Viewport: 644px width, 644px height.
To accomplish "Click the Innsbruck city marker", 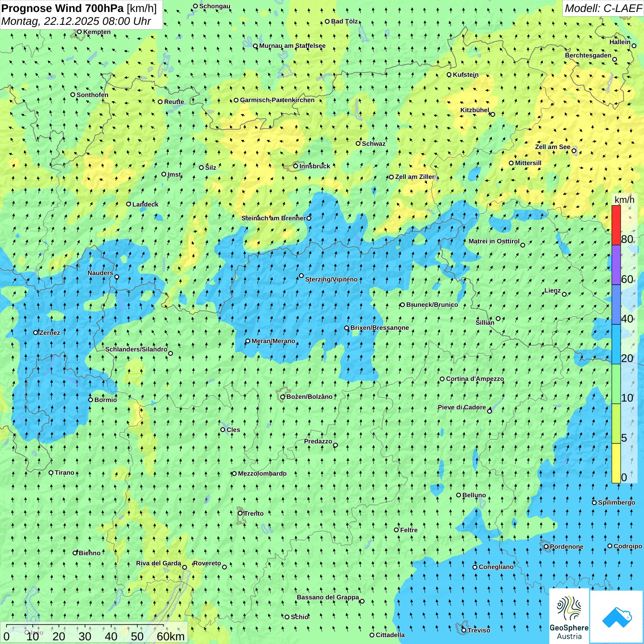I will [x=296, y=166].
